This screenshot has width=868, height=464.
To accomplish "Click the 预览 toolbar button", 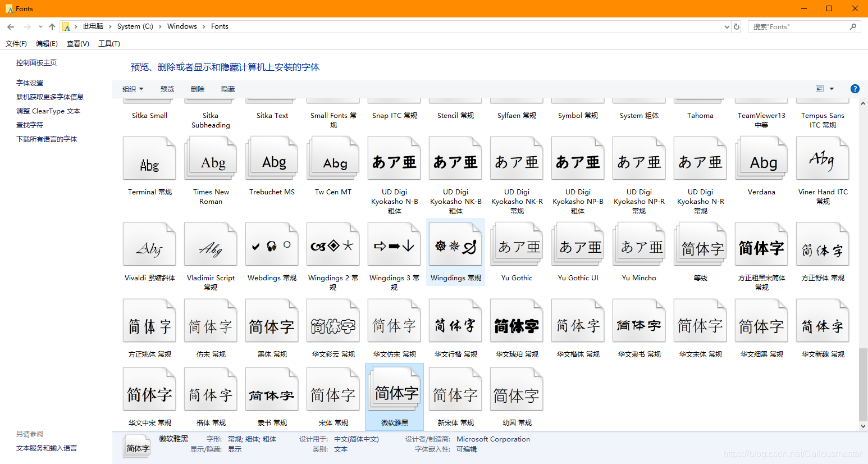I will pyautogui.click(x=167, y=89).
